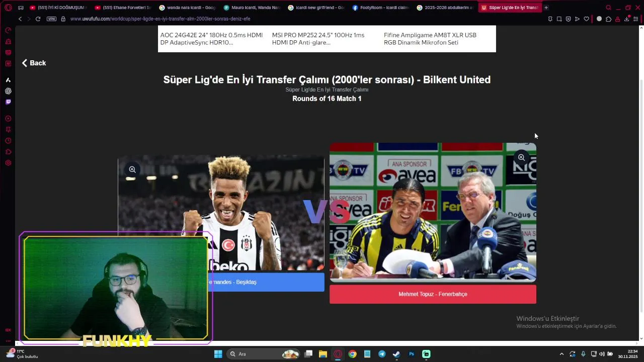Switch to 2025-2026 abdulkerim tab
644x362 pixels.
point(444,8)
